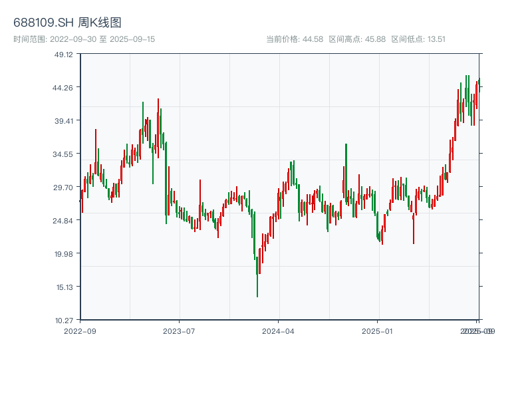Click the y-axis value 39.41
The height and width of the screenshot is (399, 532).
[64, 121]
